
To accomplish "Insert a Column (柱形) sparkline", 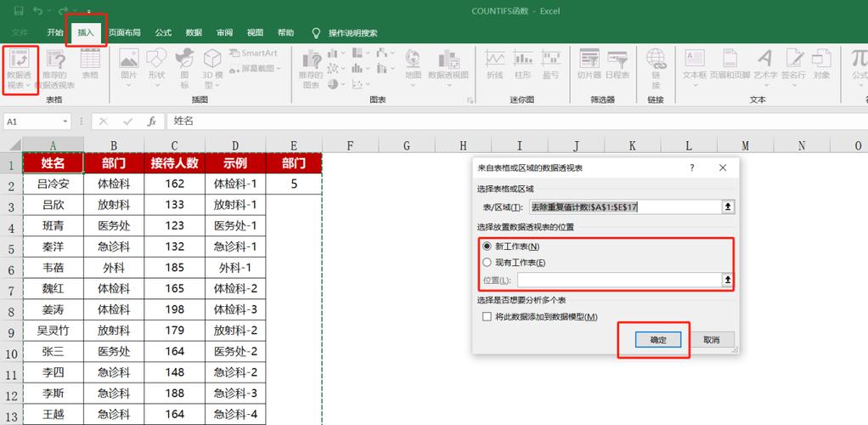I will [x=523, y=65].
